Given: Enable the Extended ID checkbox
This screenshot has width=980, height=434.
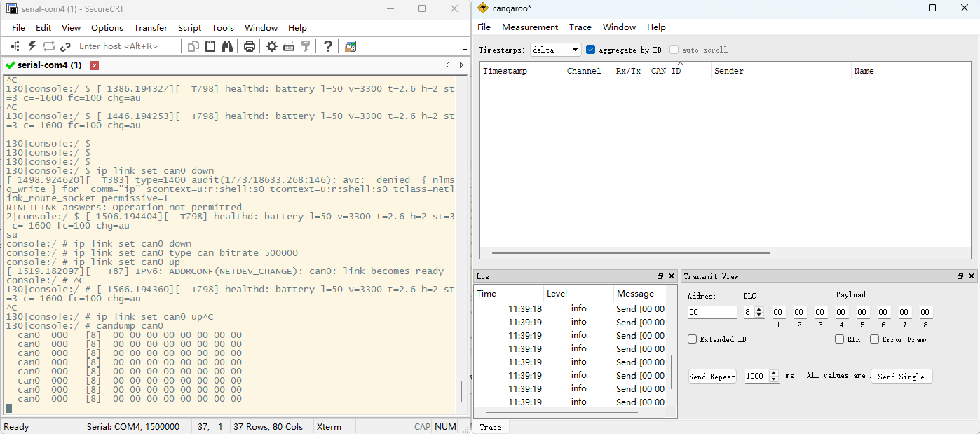Looking at the screenshot, I should 693,339.
